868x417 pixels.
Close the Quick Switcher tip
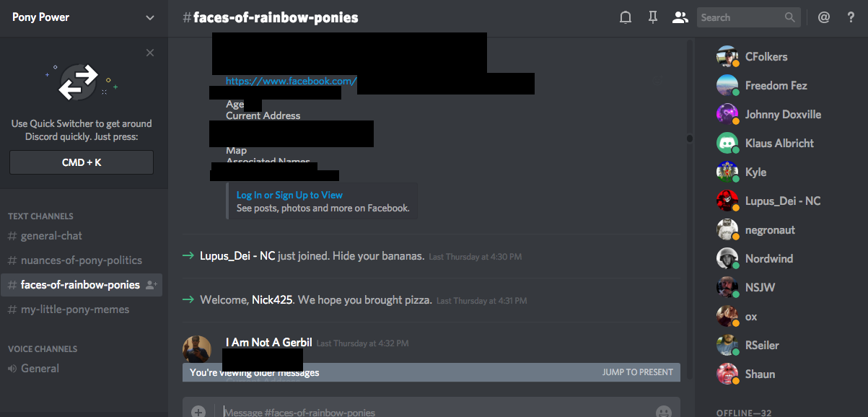pyautogui.click(x=150, y=53)
